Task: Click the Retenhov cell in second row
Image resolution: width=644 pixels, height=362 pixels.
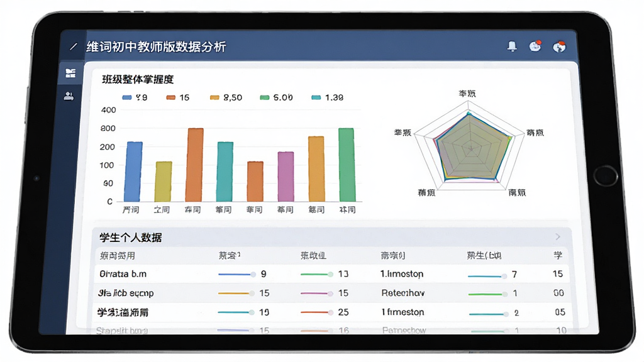Action: [x=403, y=293]
